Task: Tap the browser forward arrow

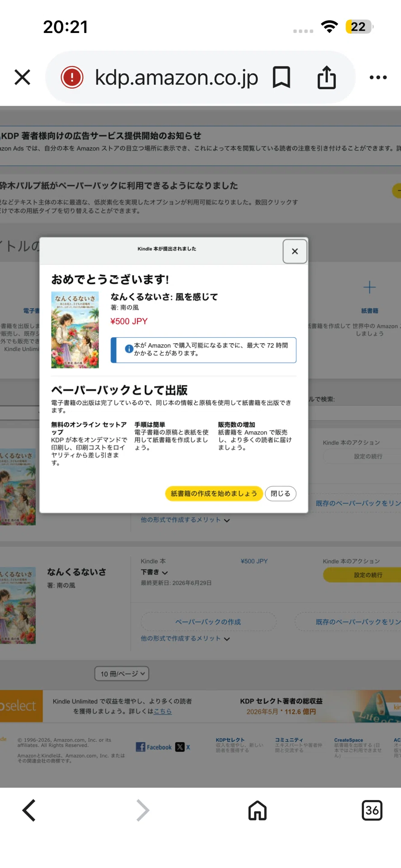Action: (x=143, y=810)
